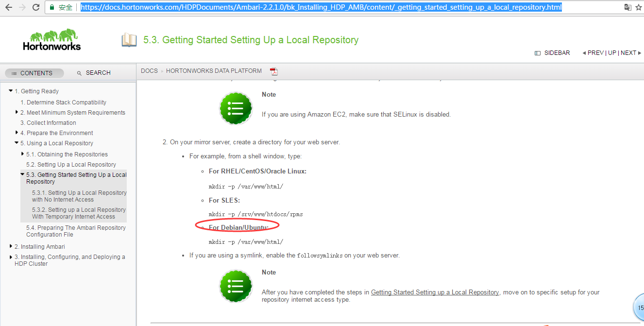Click the For Debian/Ubuntu: label
This screenshot has height=326, width=644.
coord(238,227)
